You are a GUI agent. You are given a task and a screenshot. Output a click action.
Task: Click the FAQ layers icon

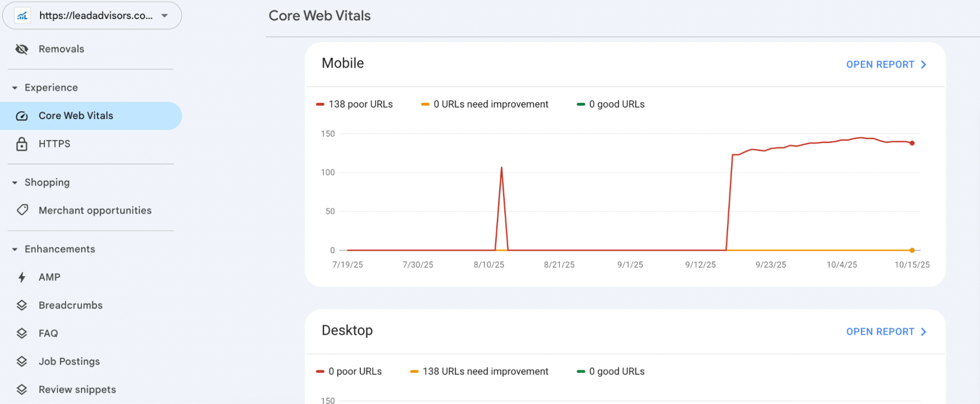tap(22, 333)
